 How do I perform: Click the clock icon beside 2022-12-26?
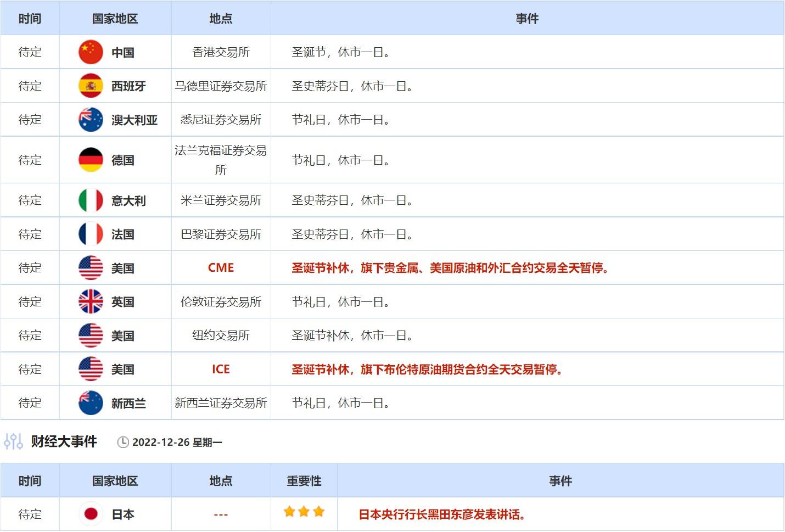[x=123, y=443]
